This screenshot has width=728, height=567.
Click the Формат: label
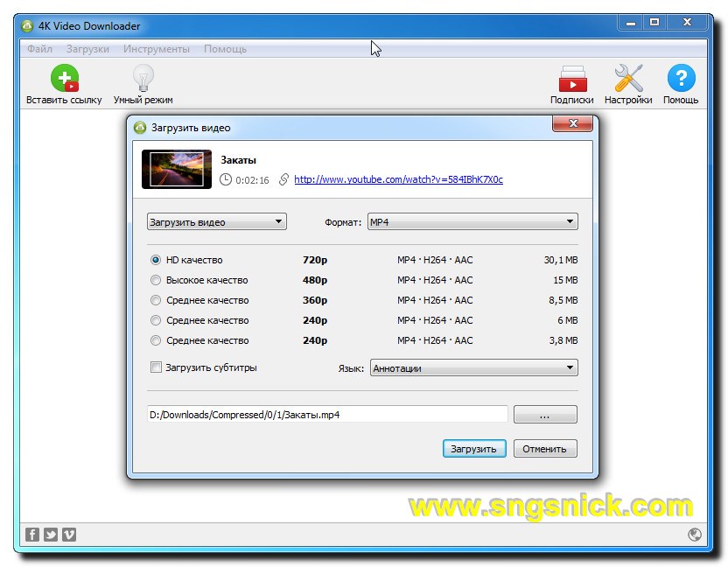click(x=343, y=222)
